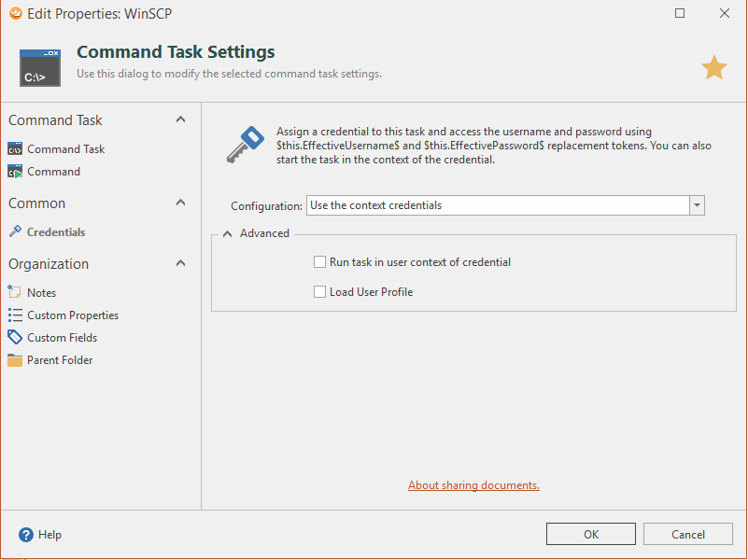The width and height of the screenshot is (748, 560).
Task: Click the Custom Properties list icon
Action: (15, 315)
